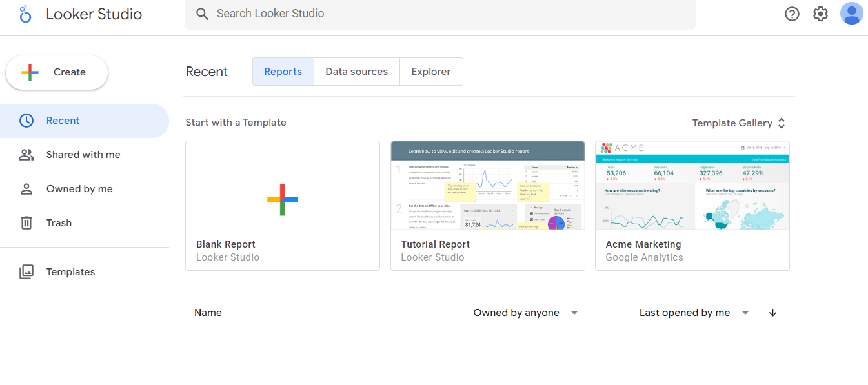This screenshot has width=868, height=385.
Task: Open the Owned by anyone dropdown arrow
Action: (x=574, y=313)
